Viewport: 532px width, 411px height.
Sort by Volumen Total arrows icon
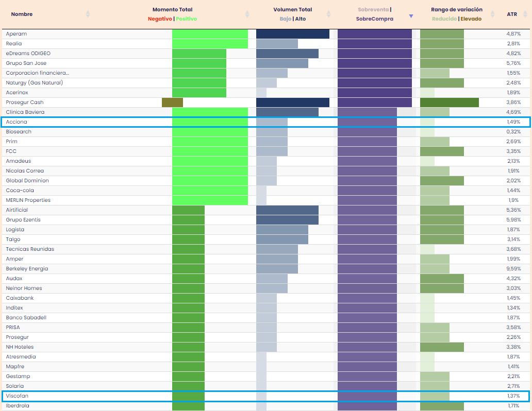328,14
